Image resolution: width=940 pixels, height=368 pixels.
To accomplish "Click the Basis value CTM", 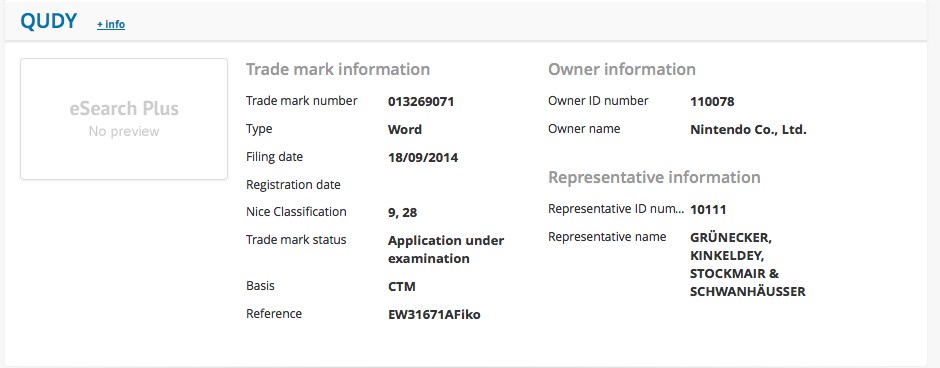I will 402,286.
